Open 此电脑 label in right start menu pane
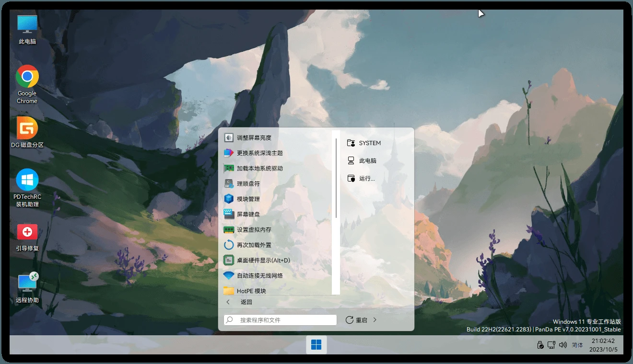Screen dimensions: 633x364 pyautogui.click(x=368, y=160)
